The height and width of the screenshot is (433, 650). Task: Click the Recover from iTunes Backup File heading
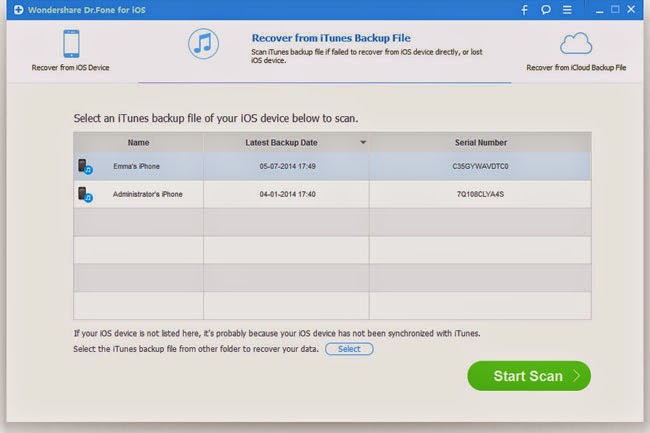pyautogui.click(x=331, y=38)
